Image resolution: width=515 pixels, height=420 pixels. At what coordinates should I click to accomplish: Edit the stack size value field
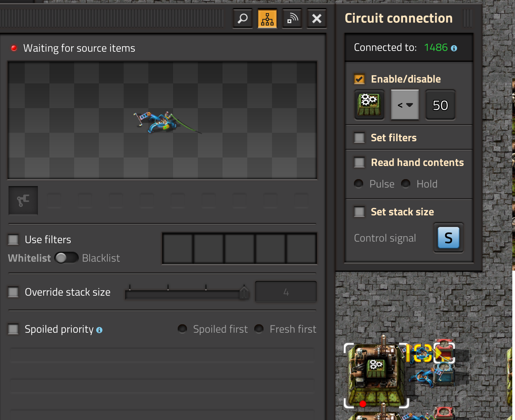[x=286, y=292]
